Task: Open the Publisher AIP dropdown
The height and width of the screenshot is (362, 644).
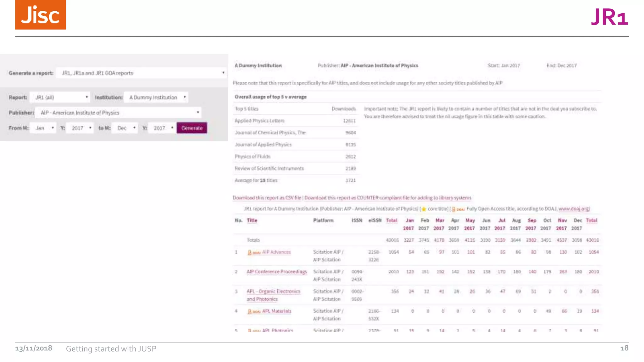Action: (118, 112)
